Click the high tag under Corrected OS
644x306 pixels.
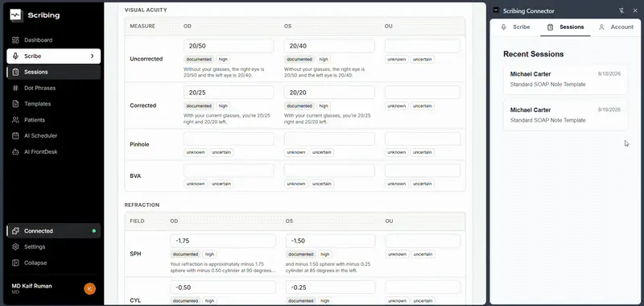[x=324, y=105]
